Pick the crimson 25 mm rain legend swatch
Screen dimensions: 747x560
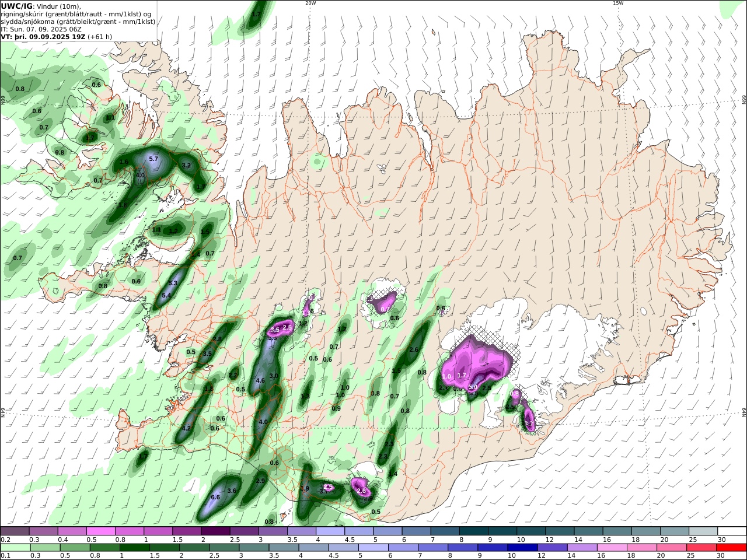(x=701, y=548)
